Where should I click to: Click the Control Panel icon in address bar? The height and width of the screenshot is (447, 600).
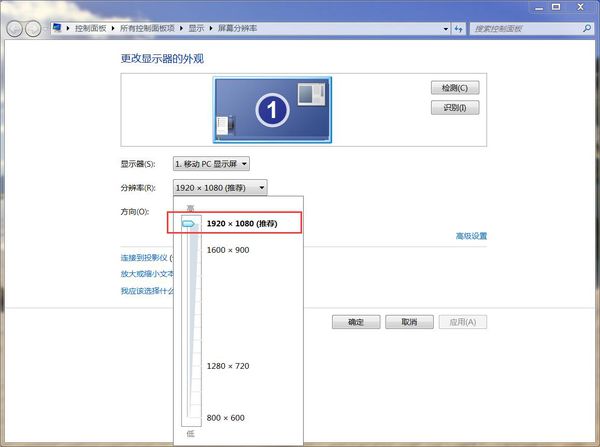tap(57, 28)
